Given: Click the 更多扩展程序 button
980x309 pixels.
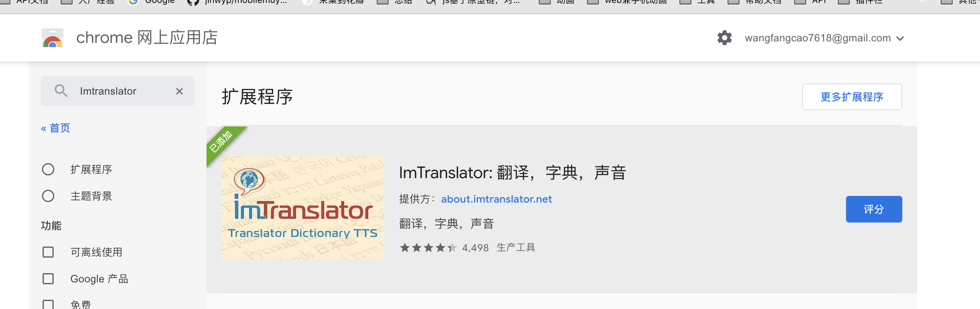Looking at the screenshot, I should pyautogui.click(x=852, y=97).
